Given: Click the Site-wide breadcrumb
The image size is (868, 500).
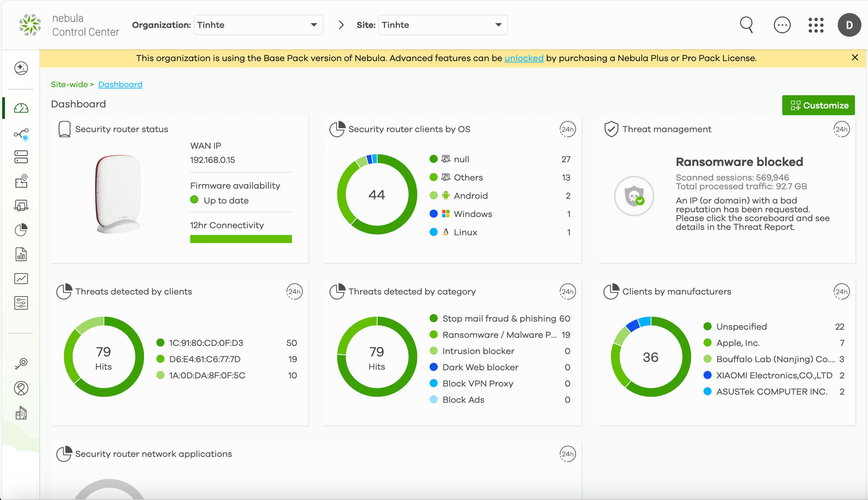Looking at the screenshot, I should click(69, 84).
